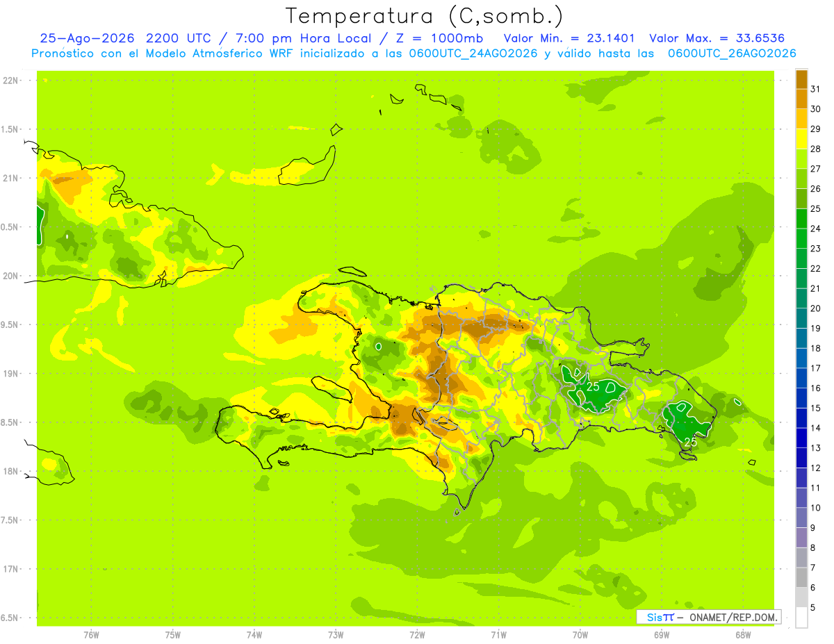The image size is (834, 644).
Task: Click the legend value '10'
Action: [x=816, y=508]
